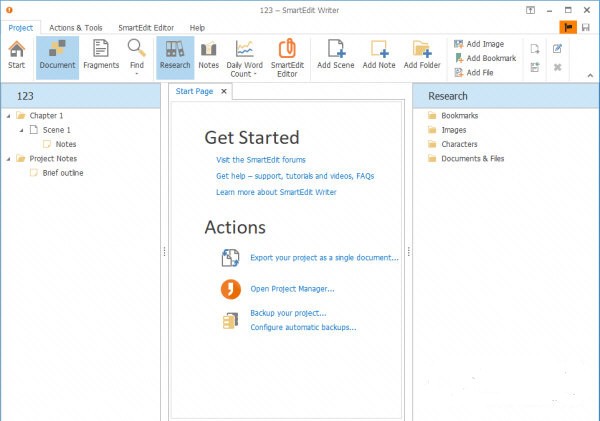
Task: Close the Start Page tab
Action: [x=224, y=92]
